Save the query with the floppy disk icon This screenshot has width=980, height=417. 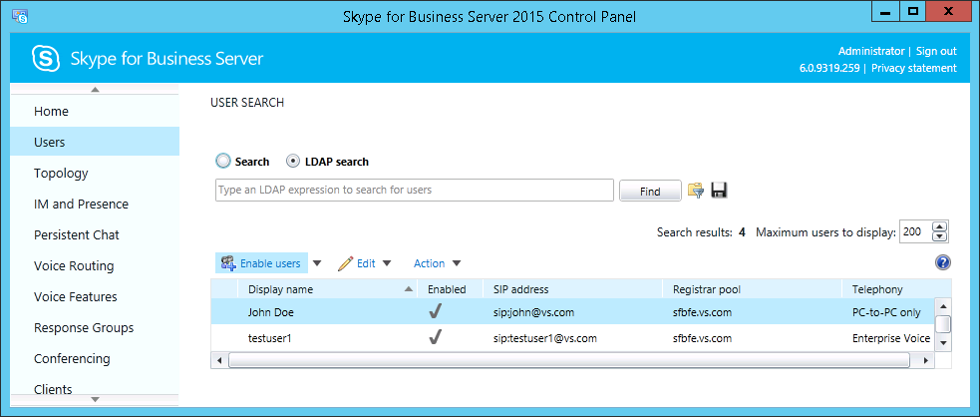(x=720, y=191)
